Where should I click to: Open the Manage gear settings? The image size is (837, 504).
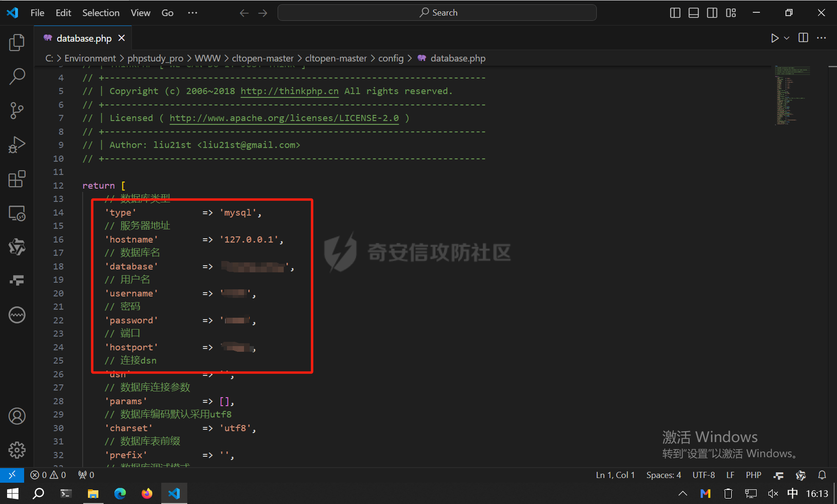[17, 450]
